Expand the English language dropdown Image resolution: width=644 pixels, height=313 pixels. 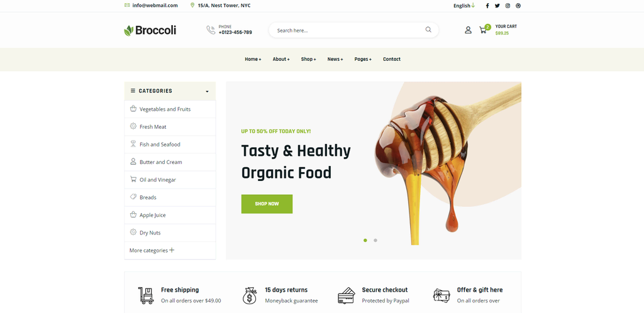pyautogui.click(x=464, y=6)
